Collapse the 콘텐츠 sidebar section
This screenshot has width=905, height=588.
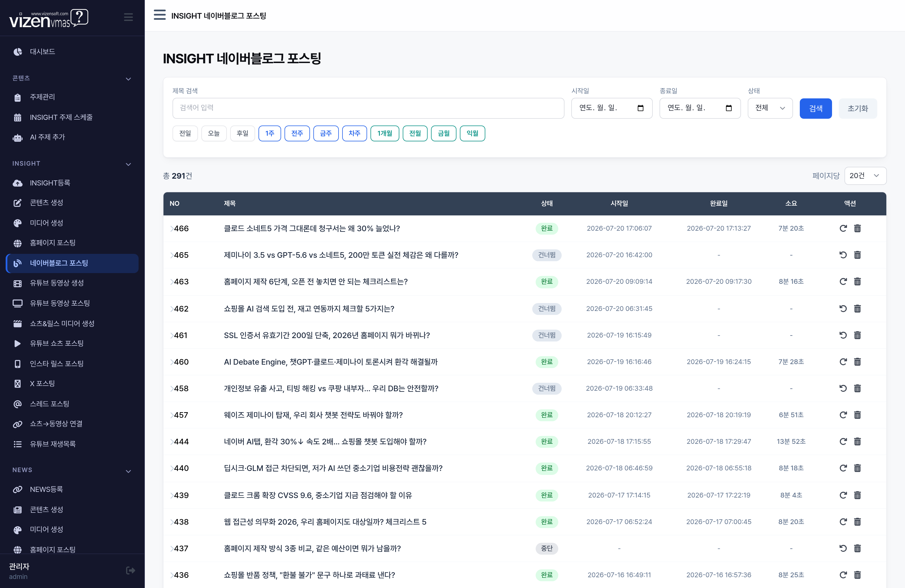[128, 79]
